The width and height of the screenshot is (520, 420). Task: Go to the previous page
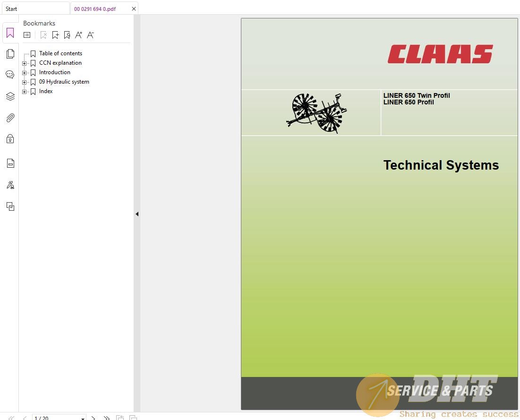coord(24,418)
